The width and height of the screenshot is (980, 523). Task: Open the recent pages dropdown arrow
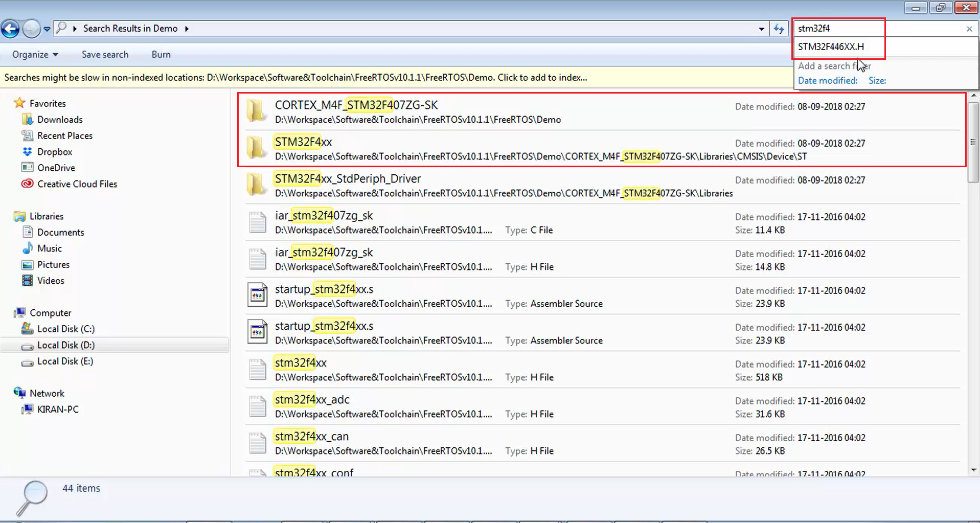47,29
